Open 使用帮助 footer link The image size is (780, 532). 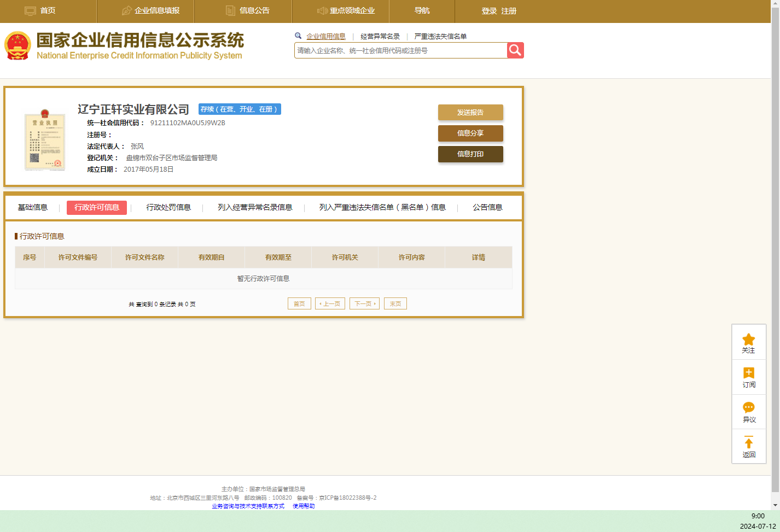304,506
